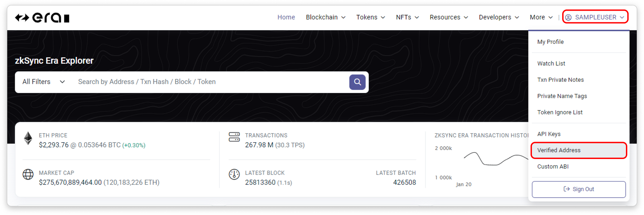Click the market cap globe icon
This screenshot has width=644, height=215.
pos(28,174)
